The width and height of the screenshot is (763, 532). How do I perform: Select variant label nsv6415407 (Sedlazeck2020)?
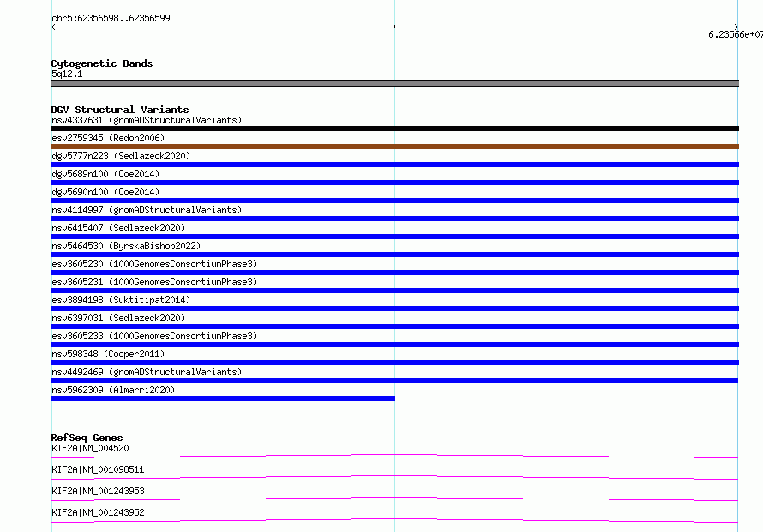tap(118, 228)
